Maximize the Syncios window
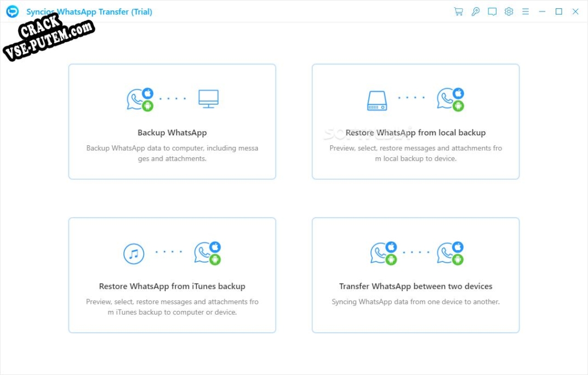The image size is (588, 375). coord(559,12)
